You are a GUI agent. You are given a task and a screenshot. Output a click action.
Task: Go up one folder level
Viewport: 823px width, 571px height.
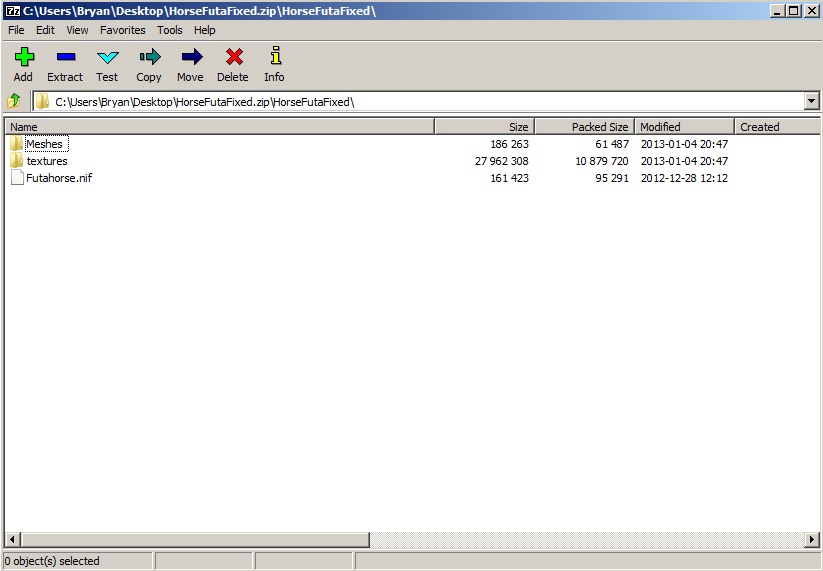click(x=14, y=101)
